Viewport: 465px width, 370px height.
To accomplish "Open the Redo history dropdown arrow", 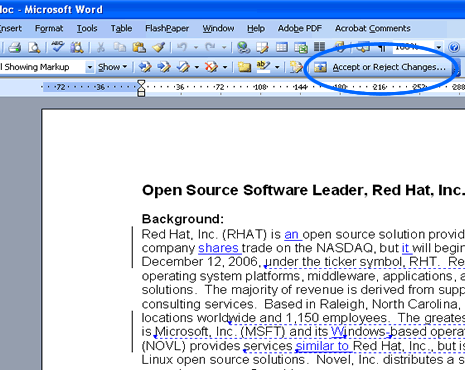I will 224,48.
